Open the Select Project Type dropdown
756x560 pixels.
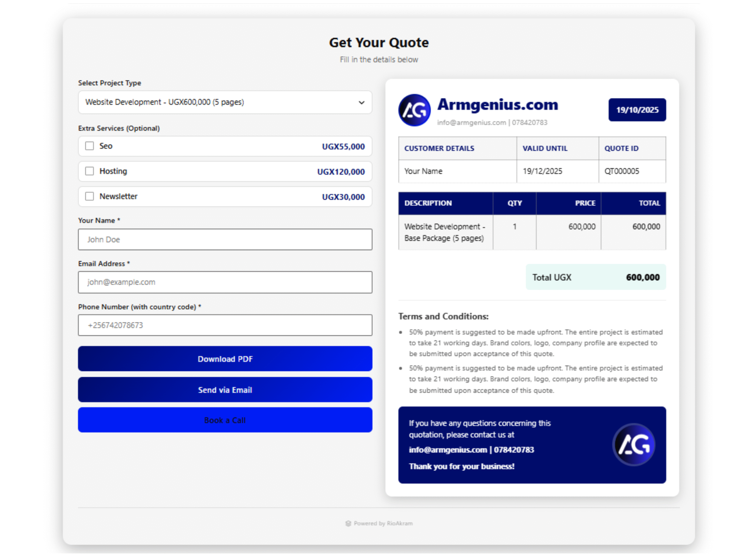click(x=217, y=102)
